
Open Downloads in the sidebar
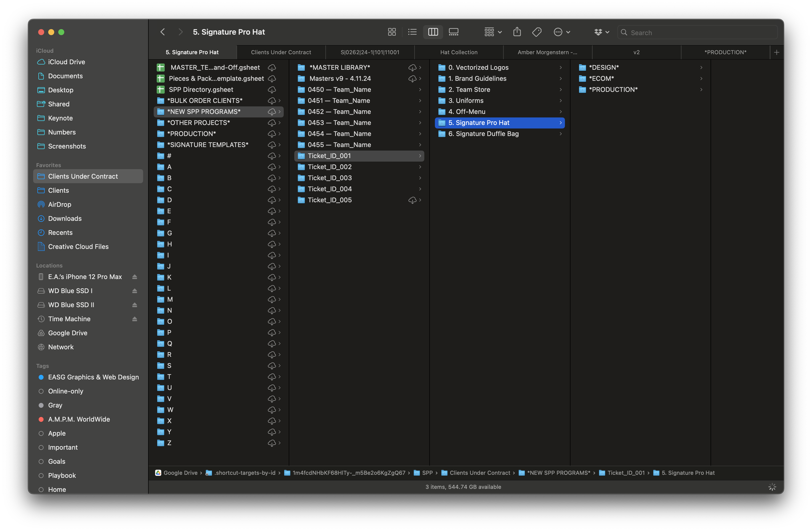tap(65, 219)
